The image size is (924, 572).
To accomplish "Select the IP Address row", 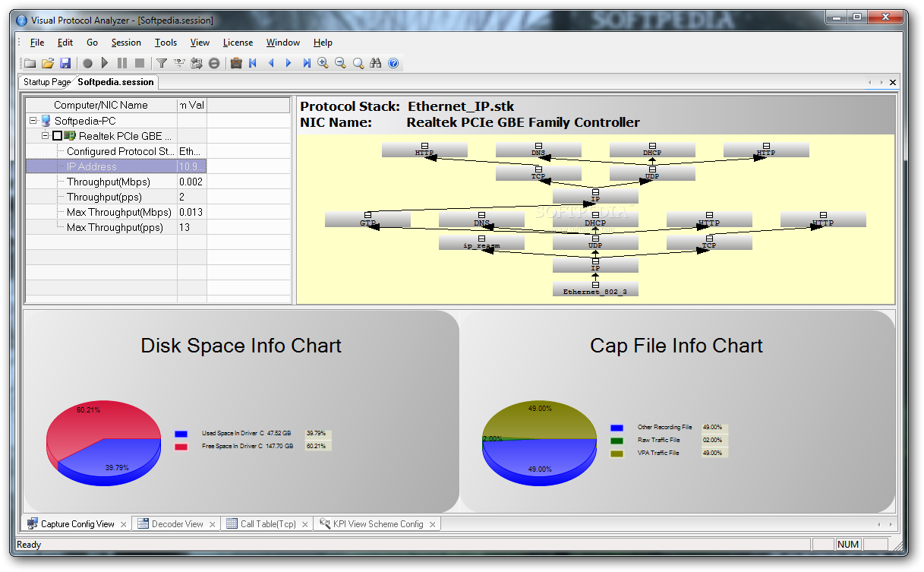I will 116,166.
